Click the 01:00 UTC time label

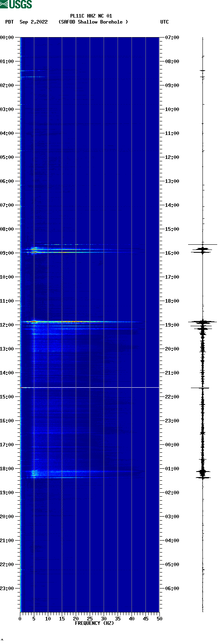[172, 469]
